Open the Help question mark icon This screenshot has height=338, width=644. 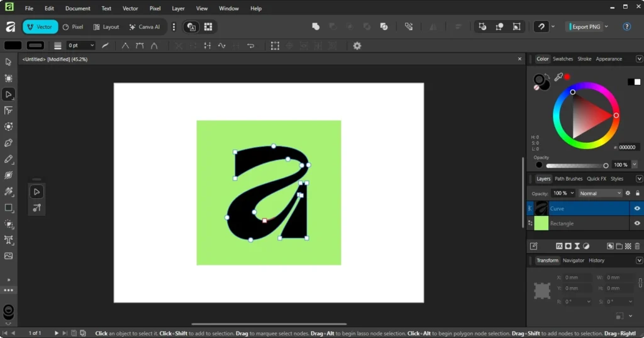click(x=626, y=26)
